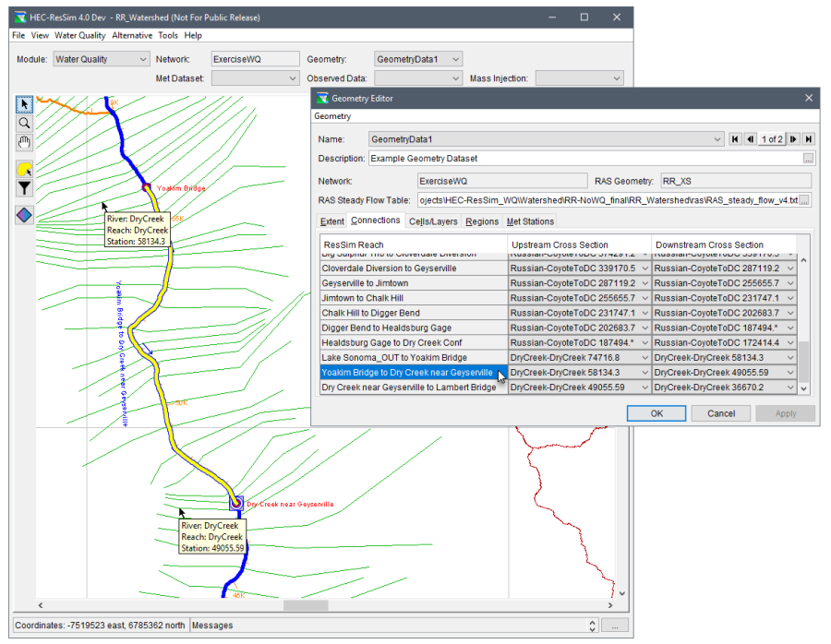Open the View menu
This screenshot has height=644, width=831.
(40, 35)
